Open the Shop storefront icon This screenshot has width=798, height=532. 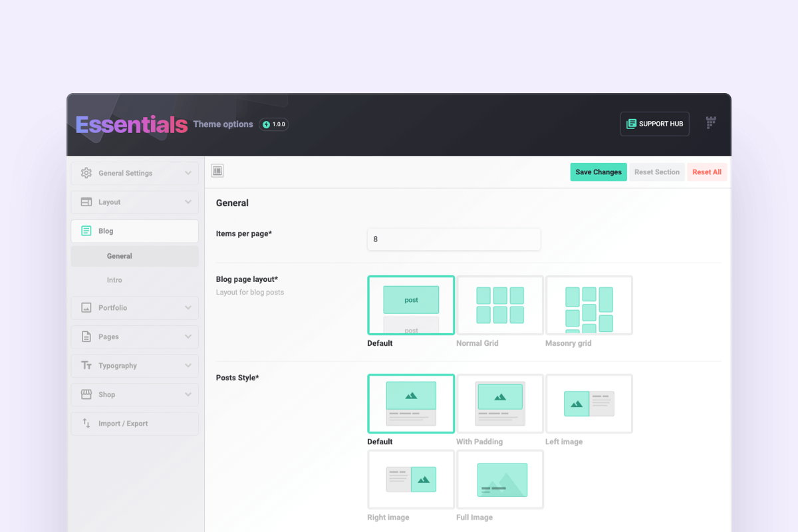coord(86,394)
